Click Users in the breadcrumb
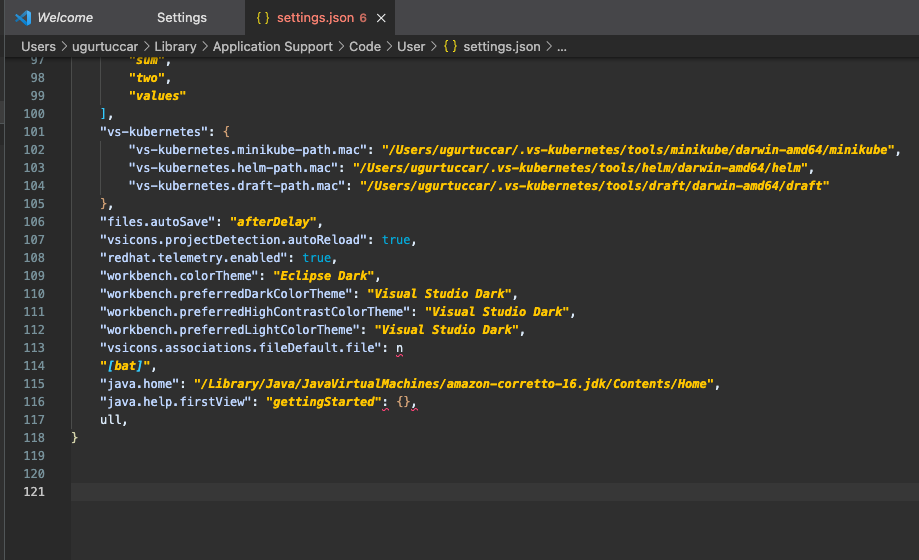 tap(39, 46)
